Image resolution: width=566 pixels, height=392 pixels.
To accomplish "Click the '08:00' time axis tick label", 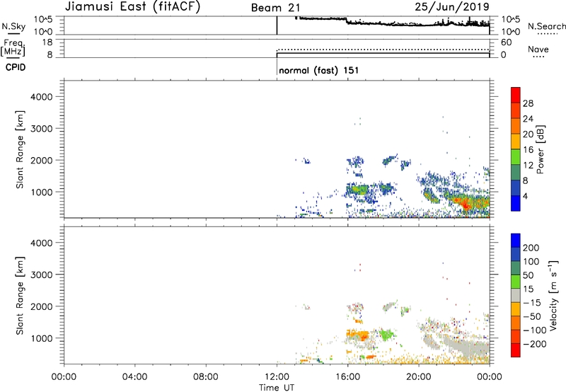I will [206, 377].
